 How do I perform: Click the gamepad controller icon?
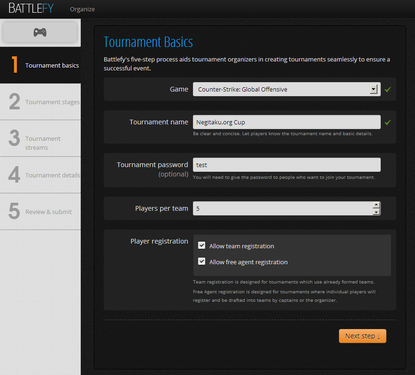click(x=40, y=32)
